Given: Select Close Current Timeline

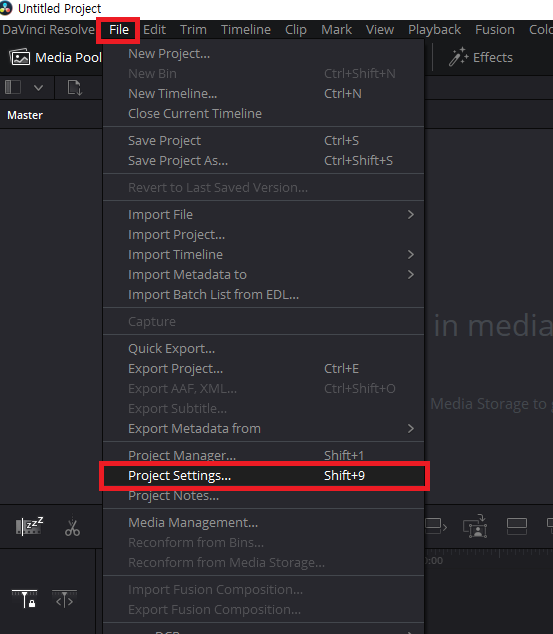Looking at the screenshot, I should pos(264,114).
